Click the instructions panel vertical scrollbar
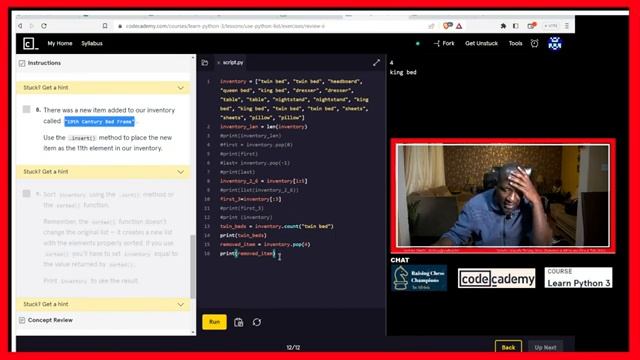Viewport: 640px width, 360px height. click(x=193, y=267)
